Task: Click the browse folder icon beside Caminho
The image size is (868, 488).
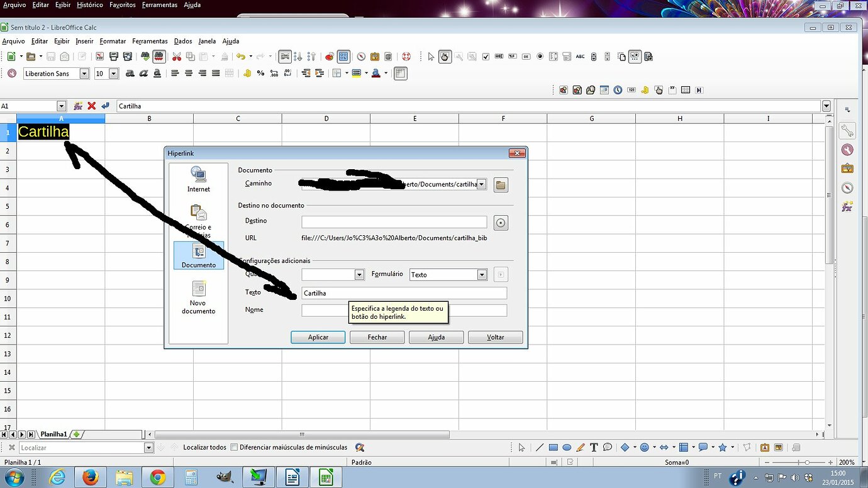Action: [x=501, y=185]
